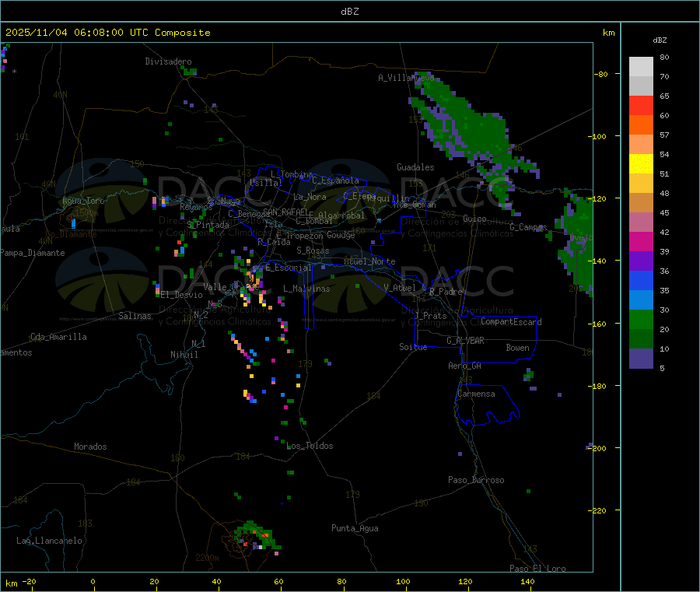Select the G_Campos label

[x=528, y=227]
